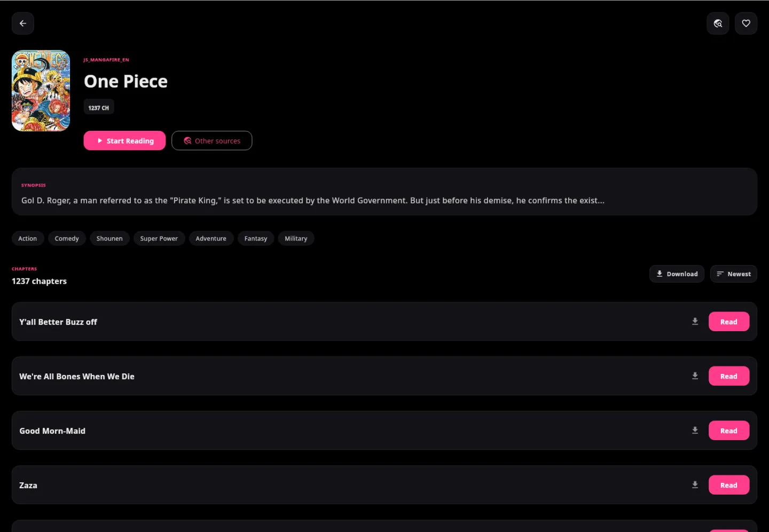Toggle the heart favorite icon

(x=746, y=24)
